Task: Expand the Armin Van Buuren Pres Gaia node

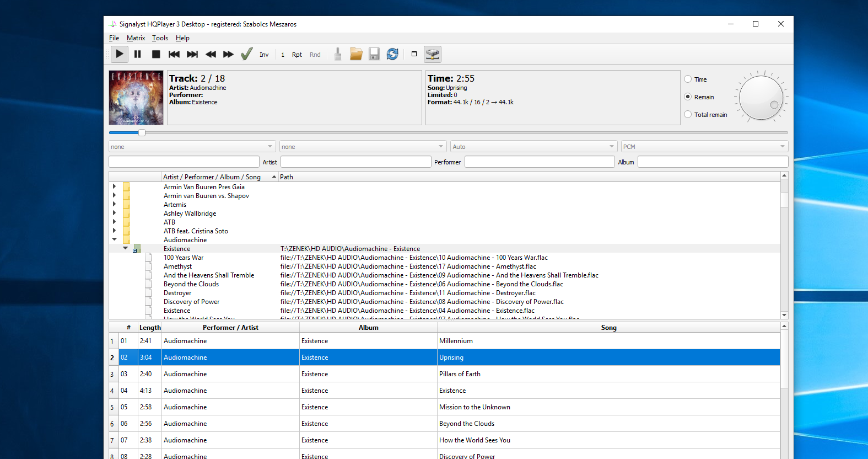Action: [114, 186]
